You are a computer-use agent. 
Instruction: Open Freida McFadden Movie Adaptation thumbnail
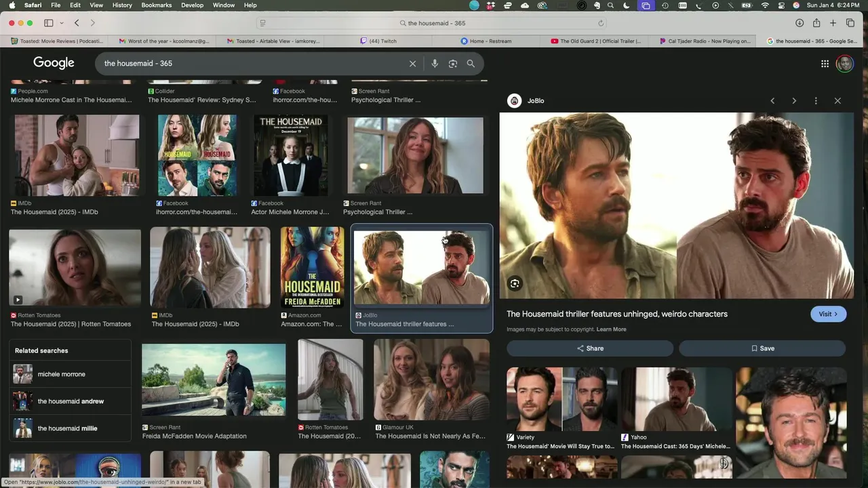[214, 380]
